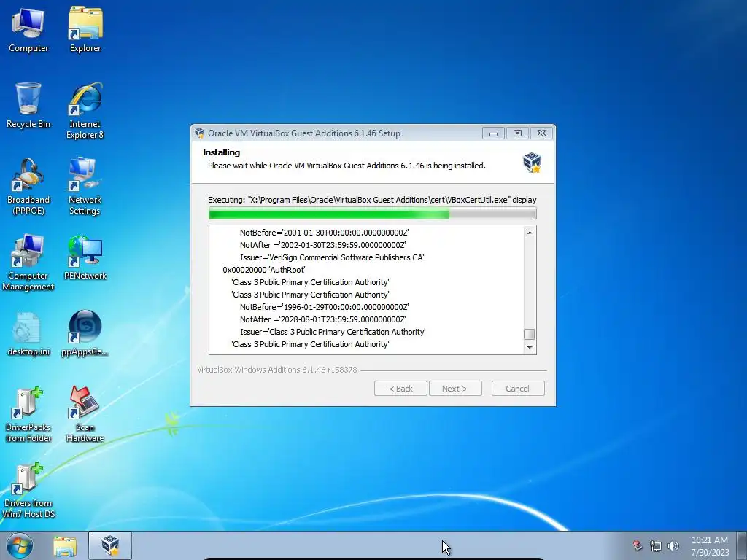
Task: Click the disabled Next button
Action: coord(455,389)
